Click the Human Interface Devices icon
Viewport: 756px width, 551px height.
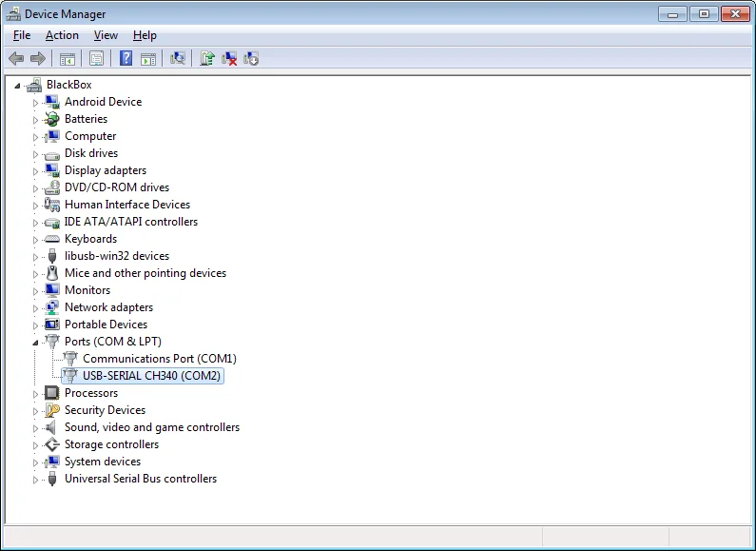[x=52, y=205]
